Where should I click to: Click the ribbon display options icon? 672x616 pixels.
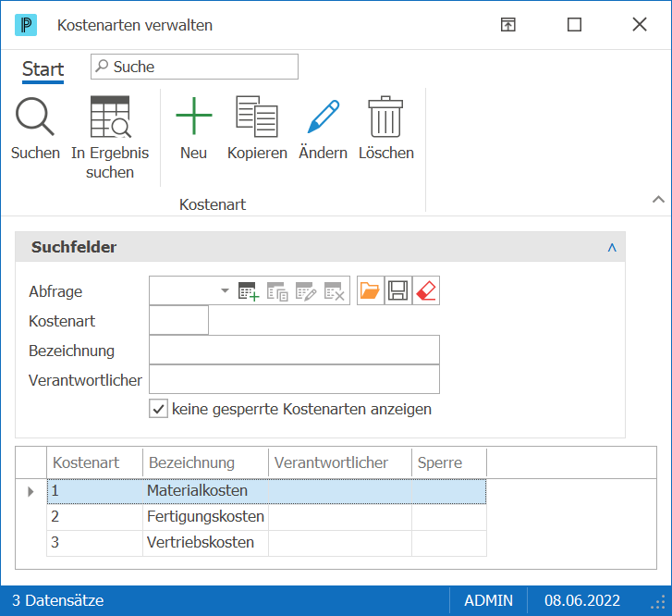coord(507,25)
